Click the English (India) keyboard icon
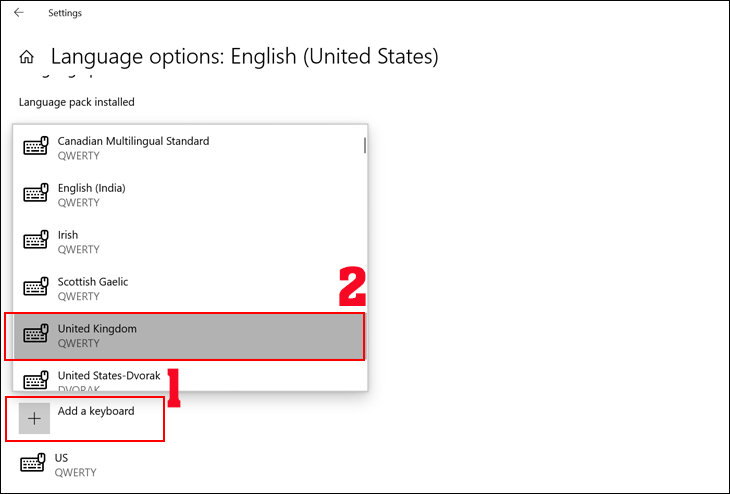Image resolution: width=730 pixels, height=494 pixels. click(x=36, y=195)
